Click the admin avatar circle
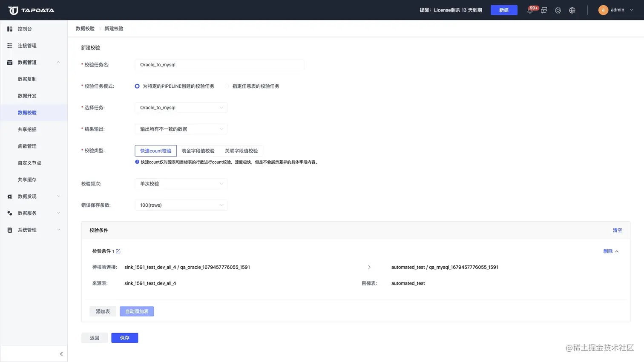Screen dimensions: 644x362 pos(603,10)
